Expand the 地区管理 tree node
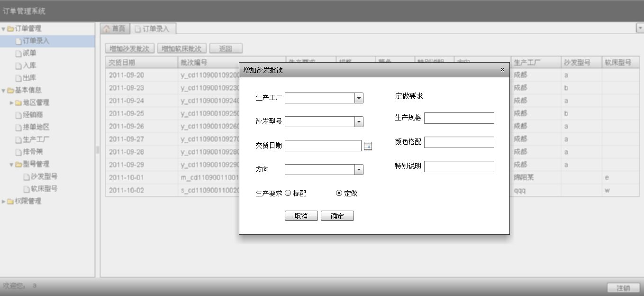This screenshot has height=296, width=644. 12,102
